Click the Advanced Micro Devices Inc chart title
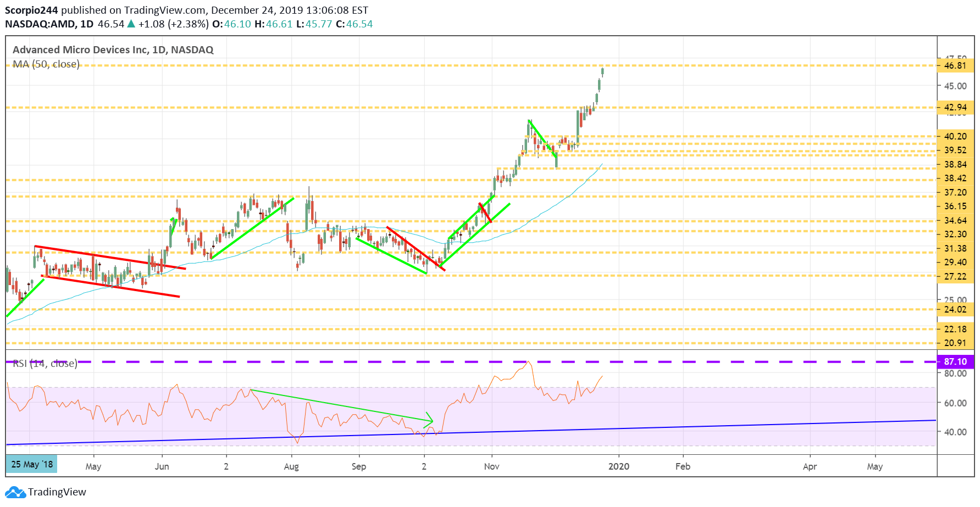Screen dimensions: 980x507 point(113,50)
